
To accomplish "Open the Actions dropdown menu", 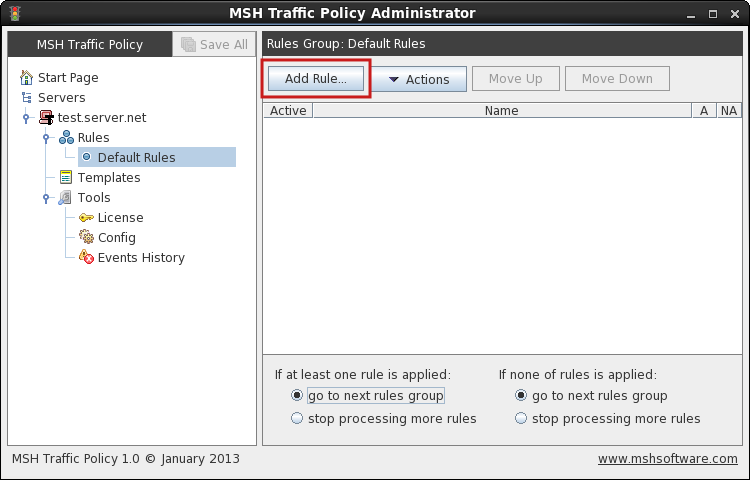I will click(x=419, y=79).
